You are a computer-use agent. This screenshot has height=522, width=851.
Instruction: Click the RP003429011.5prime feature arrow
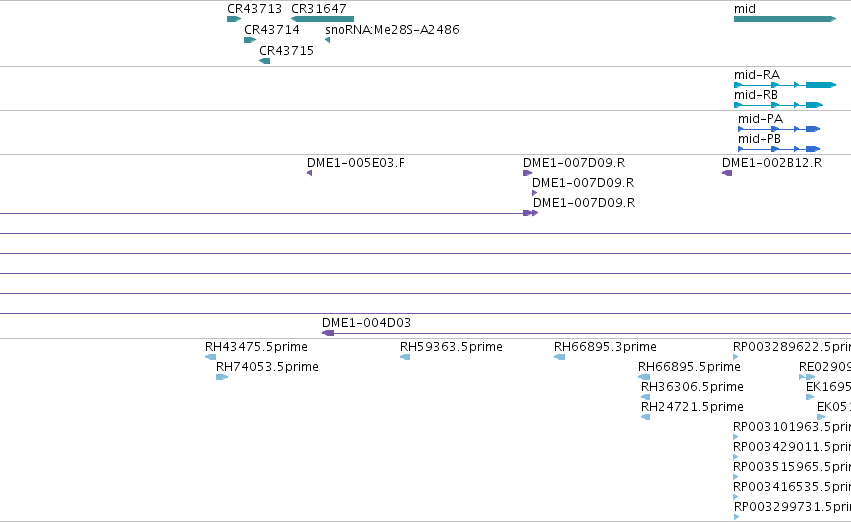pos(735,457)
